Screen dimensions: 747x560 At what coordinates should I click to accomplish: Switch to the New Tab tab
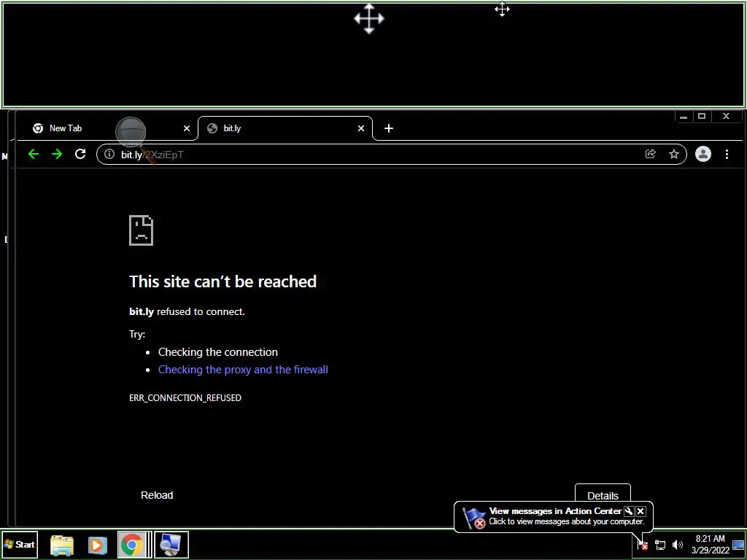pyautogui.click(x=107, y=128)
